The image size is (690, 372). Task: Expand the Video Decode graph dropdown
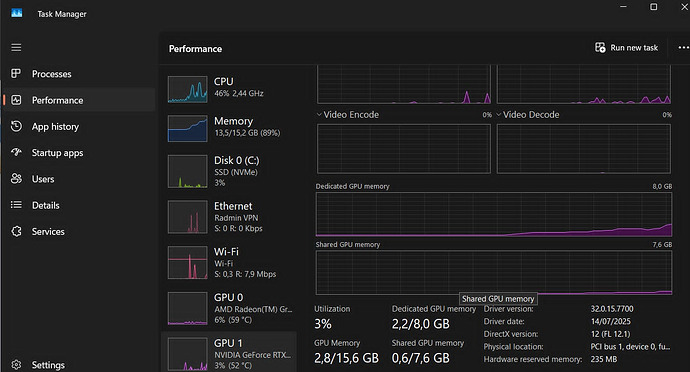499,114
